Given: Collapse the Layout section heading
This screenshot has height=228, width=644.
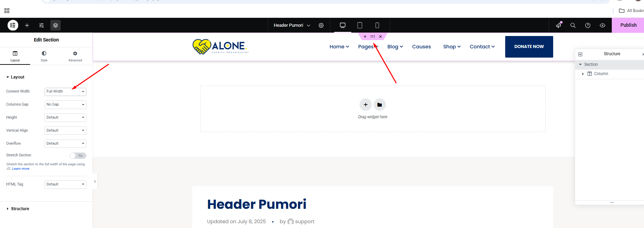Looking at the screenshot, I should coord(15,77).
